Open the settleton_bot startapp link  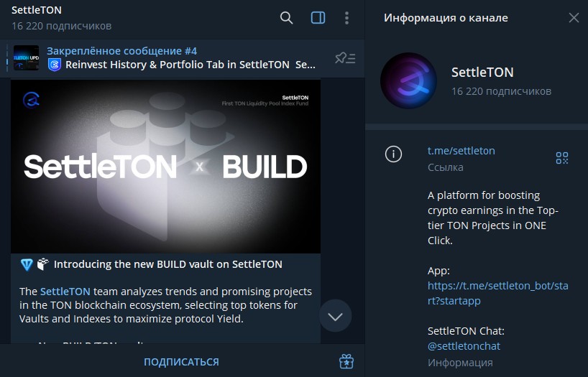(x=497, y=294)
